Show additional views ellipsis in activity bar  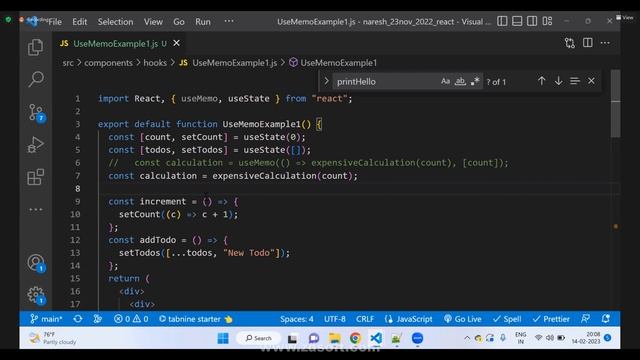click(x=36, y=209)
